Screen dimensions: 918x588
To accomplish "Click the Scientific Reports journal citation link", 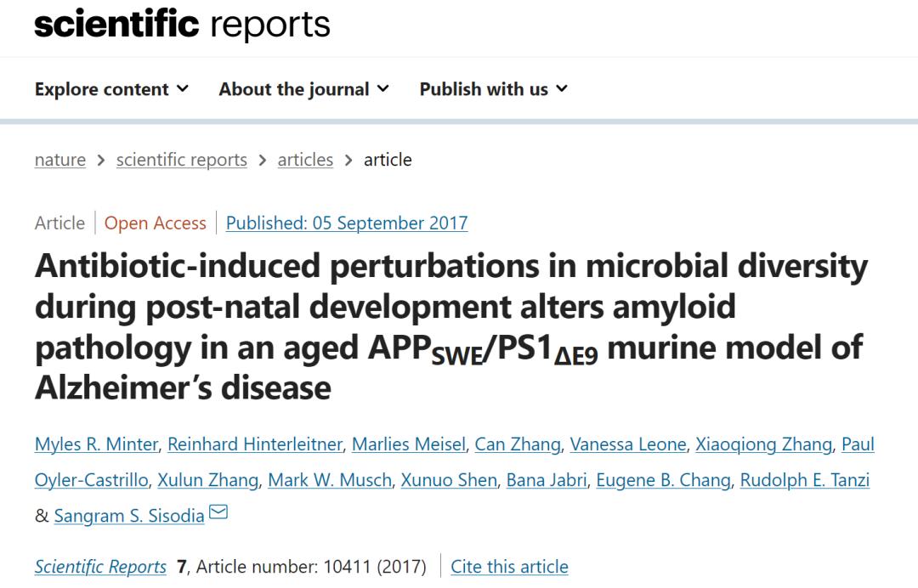I will click(x=100, y=567).
